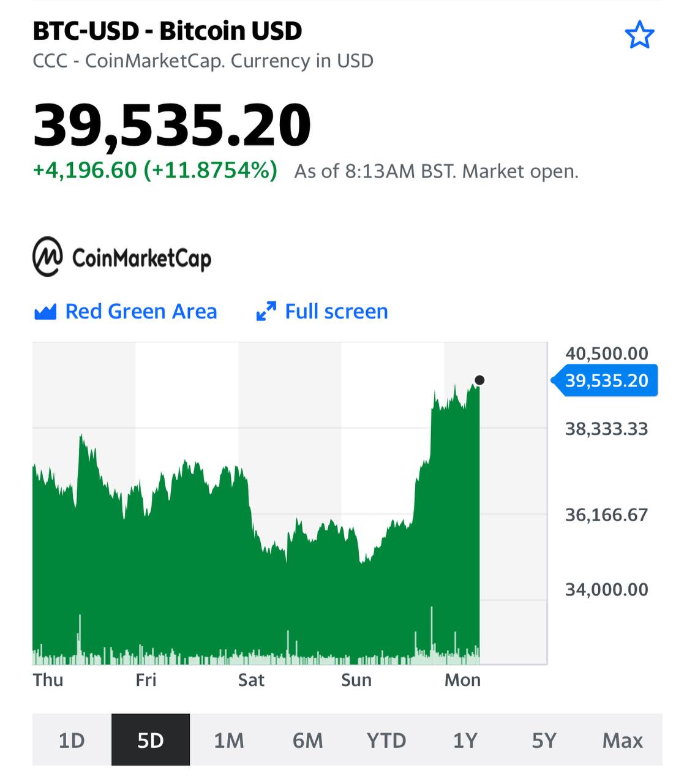Show the Max price history
The image size is (695, 784).
click(622, 740)
